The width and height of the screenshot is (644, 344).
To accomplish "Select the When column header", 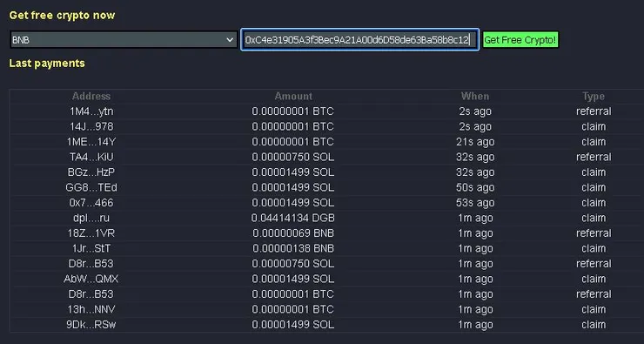I will [475, 96].
